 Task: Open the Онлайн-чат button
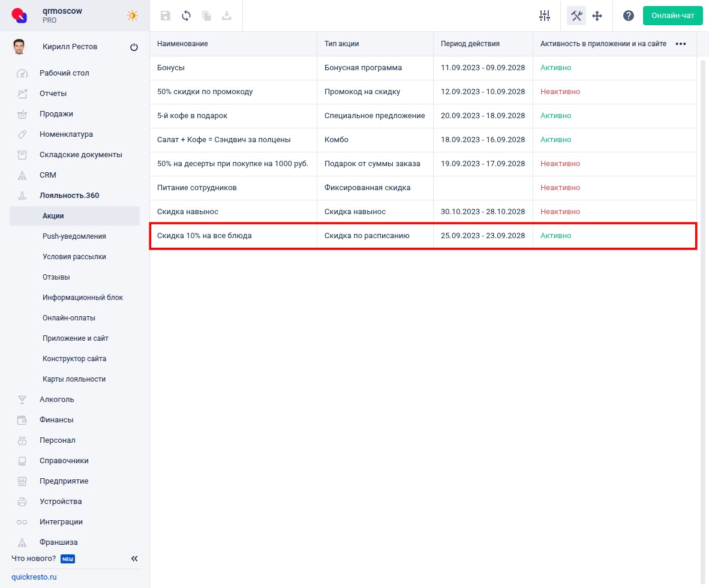coord(673,16)
